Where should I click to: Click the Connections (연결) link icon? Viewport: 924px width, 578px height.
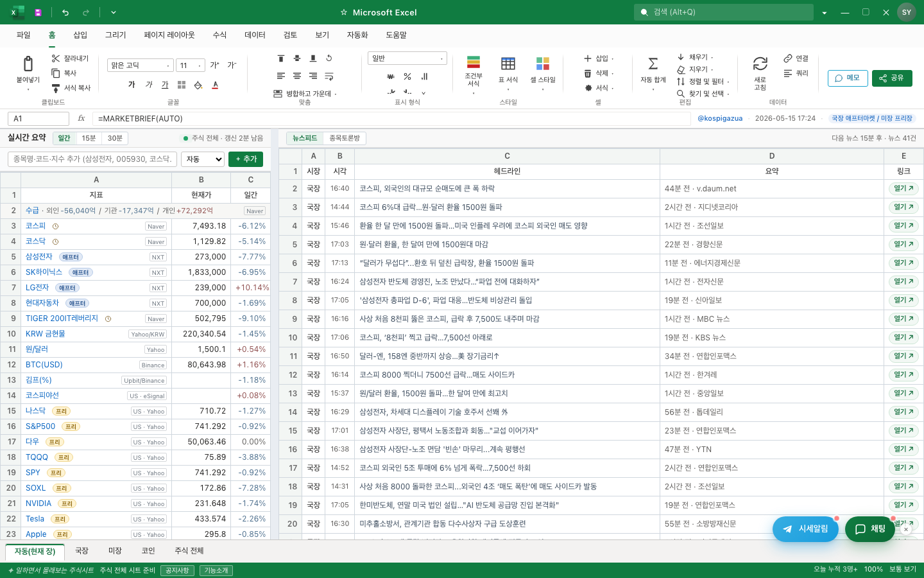tap(788, 58)
